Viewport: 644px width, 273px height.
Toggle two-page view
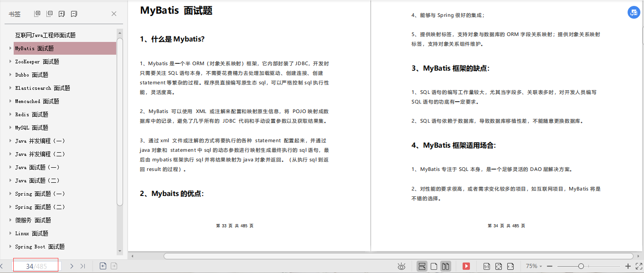pos(445,266)
